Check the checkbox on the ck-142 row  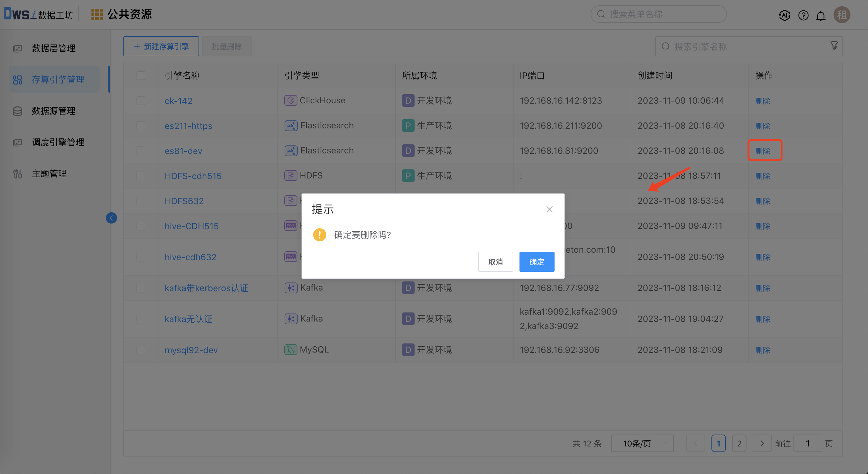click(141, 100)
